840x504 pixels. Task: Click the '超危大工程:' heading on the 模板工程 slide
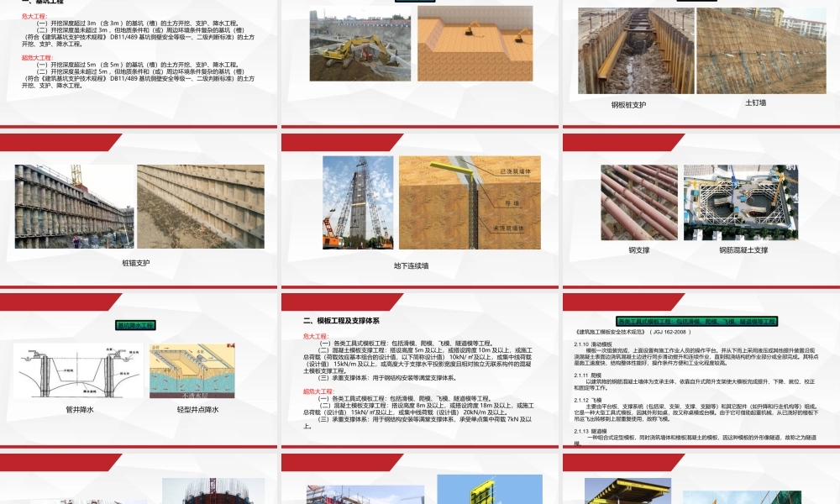pyautogui.click(x=318, y=391)
